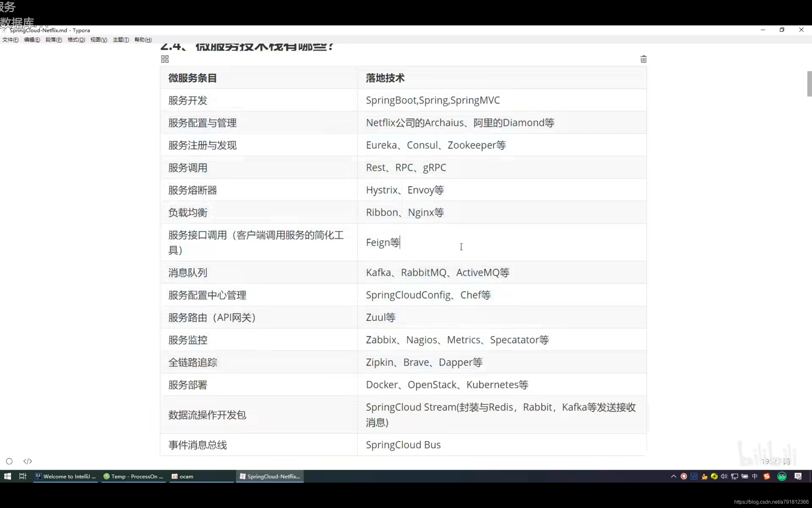The height and width of the screenshot is (508, 812).
Task: Click the 负载均衡 cell
Action: pos(259,212)
